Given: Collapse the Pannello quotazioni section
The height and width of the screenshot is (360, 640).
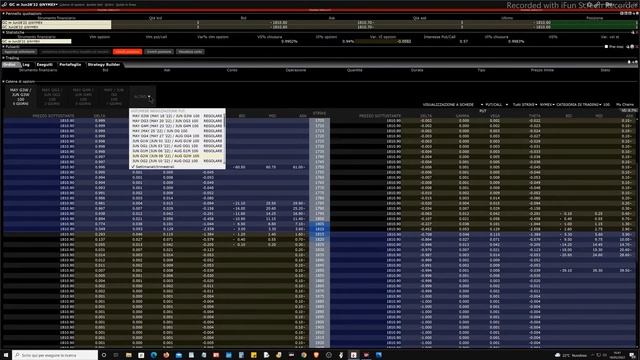Looking at the screenshot, I should coord(3,13).
